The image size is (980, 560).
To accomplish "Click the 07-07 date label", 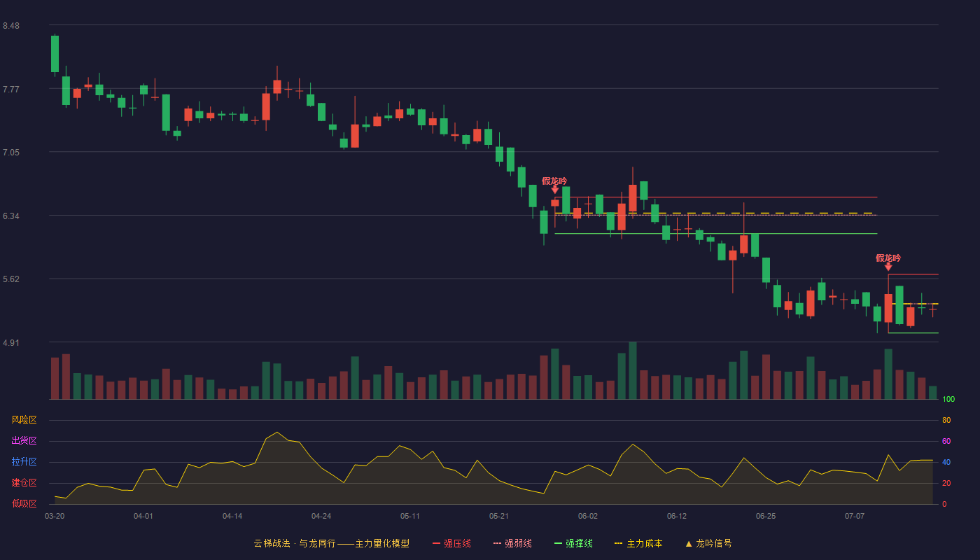I will pos(855,516).
